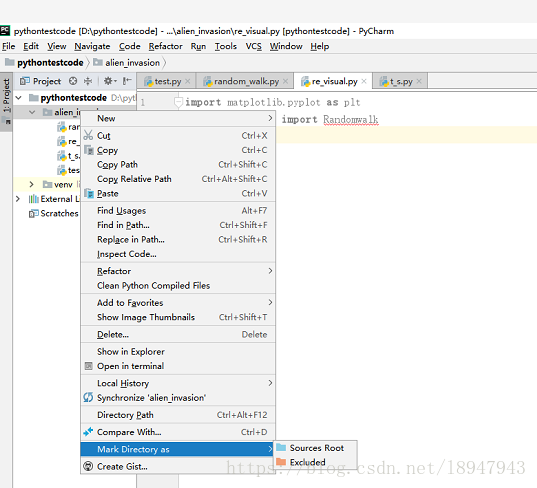The image size is (537, 488).
Task: Click the Synchronize refresh icon
Action: click(x=88, y=398)
